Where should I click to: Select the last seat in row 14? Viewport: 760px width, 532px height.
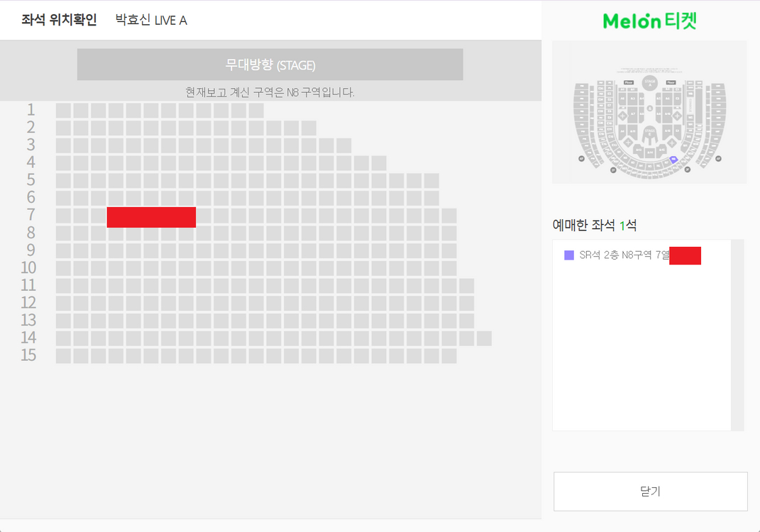[484, 338]
